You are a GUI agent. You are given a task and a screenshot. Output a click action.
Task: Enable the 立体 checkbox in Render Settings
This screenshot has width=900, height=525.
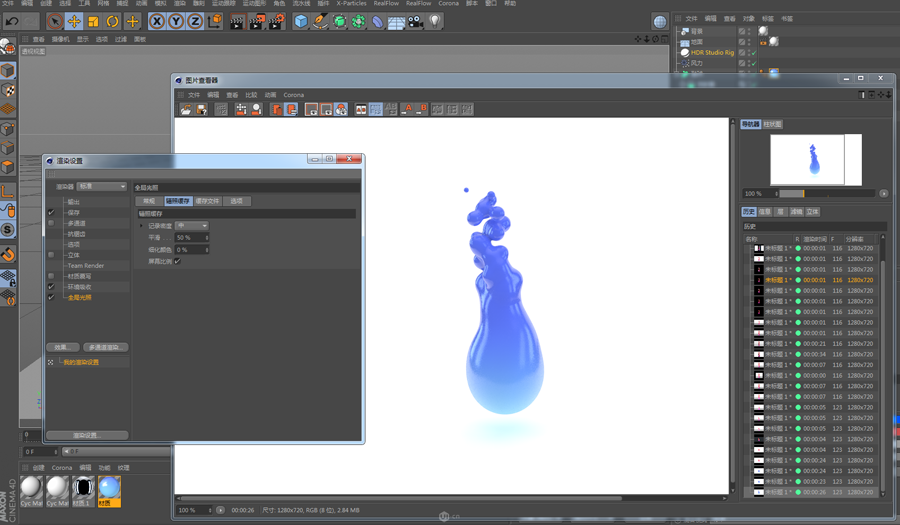[51, 255]
